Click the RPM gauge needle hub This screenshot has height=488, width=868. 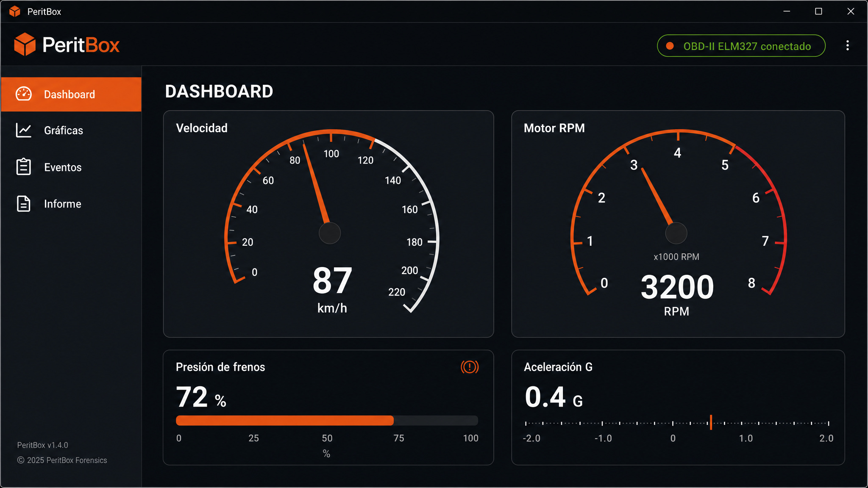[676, 233]
